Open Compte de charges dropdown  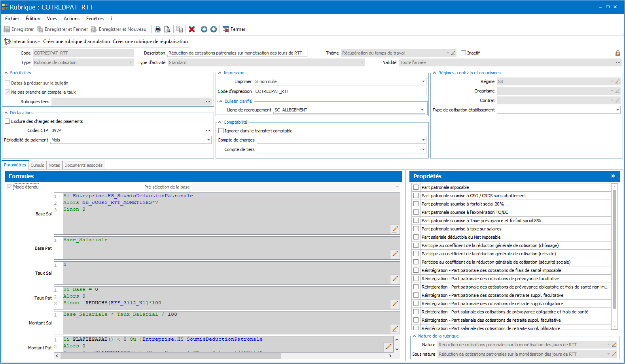[423, 140]
